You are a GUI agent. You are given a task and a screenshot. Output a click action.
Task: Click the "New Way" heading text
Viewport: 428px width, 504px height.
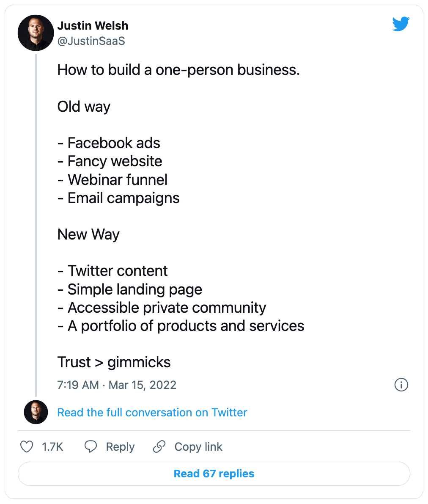pos(88,234)
